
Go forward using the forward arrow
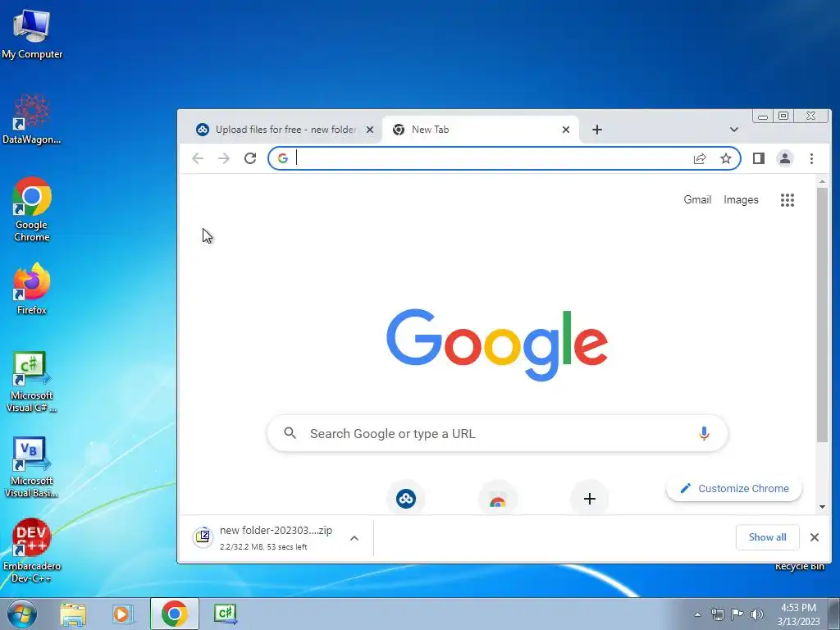(224, 158)
